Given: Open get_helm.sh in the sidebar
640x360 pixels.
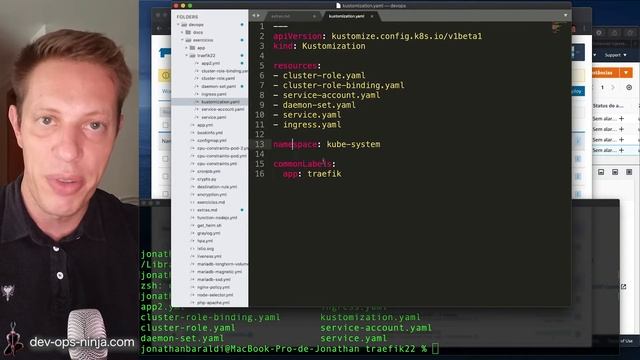Looking at the screenshot, I should (209, 225).
